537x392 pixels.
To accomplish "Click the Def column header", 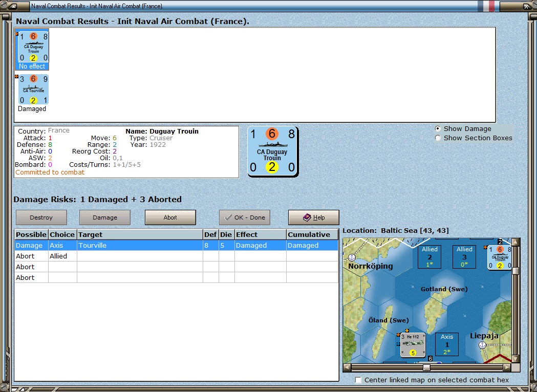I will [210, 234].
